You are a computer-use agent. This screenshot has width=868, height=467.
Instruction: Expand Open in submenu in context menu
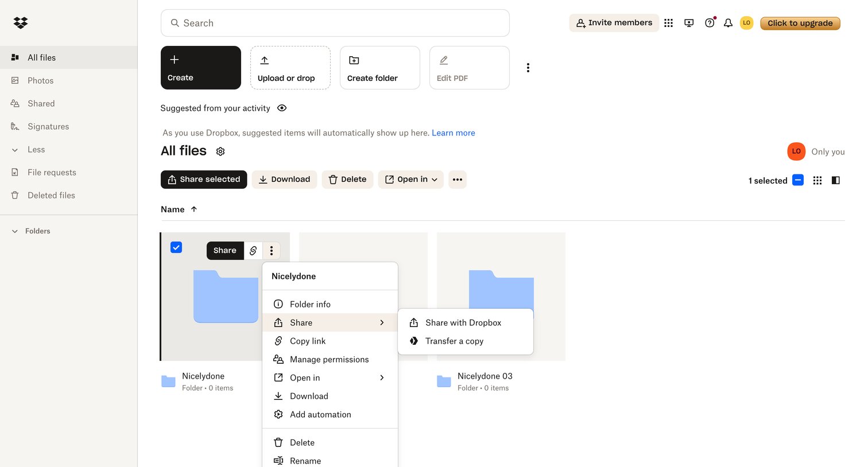click(330, 378)
